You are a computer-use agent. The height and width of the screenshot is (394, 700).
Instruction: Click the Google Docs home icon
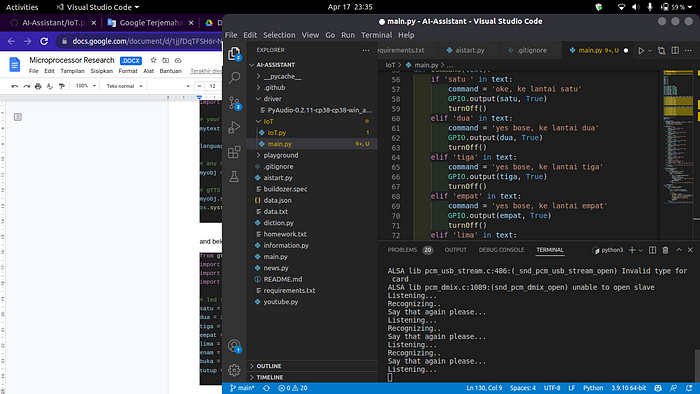15,65
